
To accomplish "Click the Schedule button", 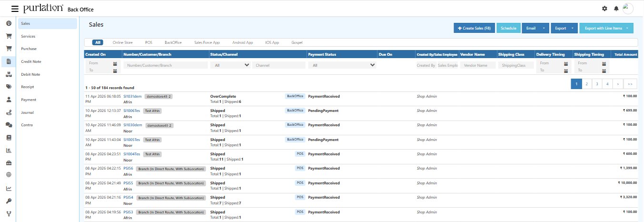I will pos(508,29).
